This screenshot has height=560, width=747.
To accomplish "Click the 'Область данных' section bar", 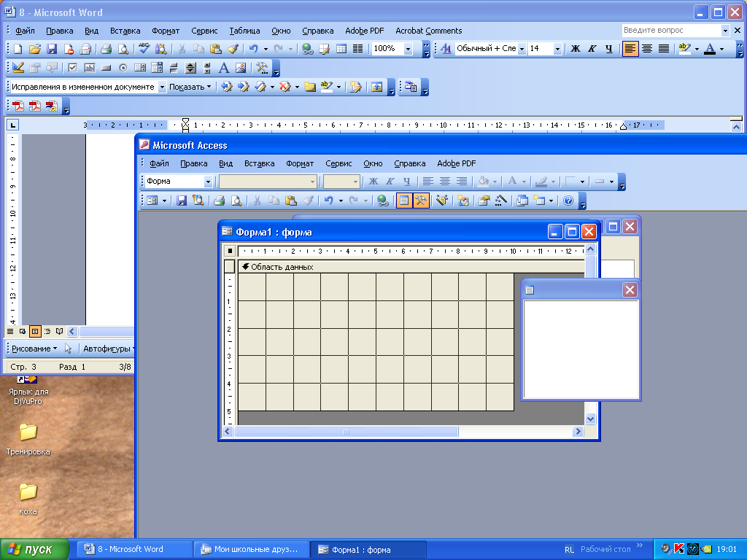I will (x=411, y=267).
